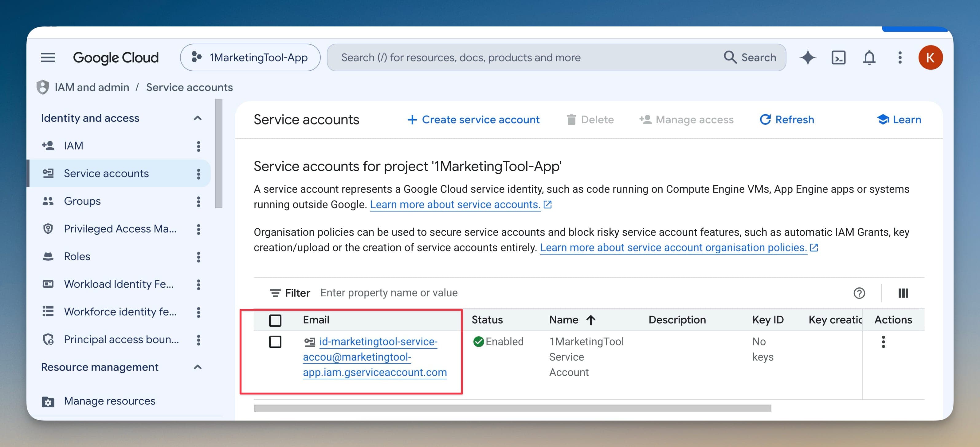980x447 pixels.
Task: Open Groups in the sidebar
Action: pos(82,201)
